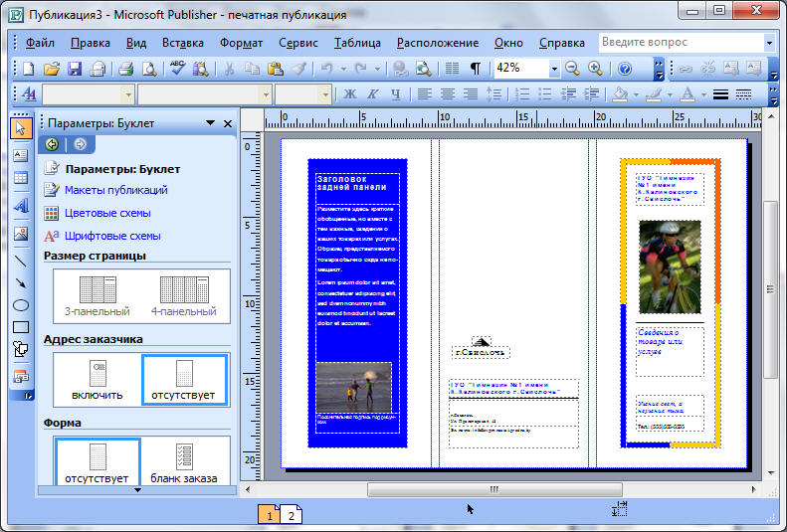Paste clipboard contents with the Paste icon
This screenshot has height=532, width=787.
pos(275,69)
